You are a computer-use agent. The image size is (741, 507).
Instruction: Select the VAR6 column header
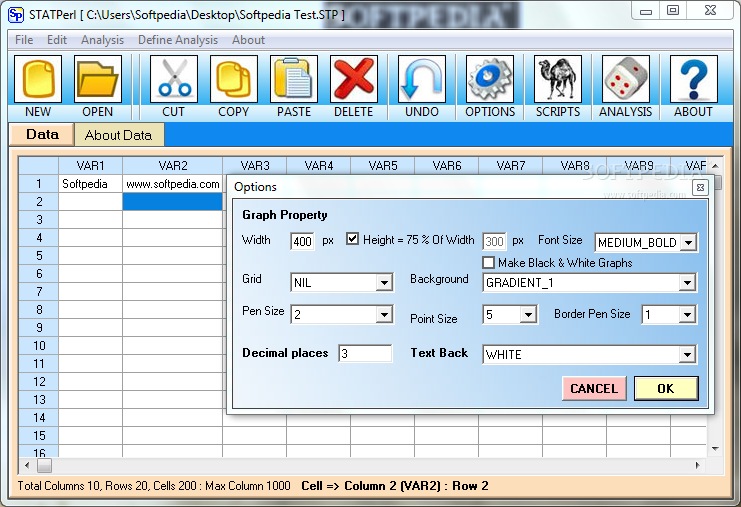pyautogui.click(x=447, y=166)
